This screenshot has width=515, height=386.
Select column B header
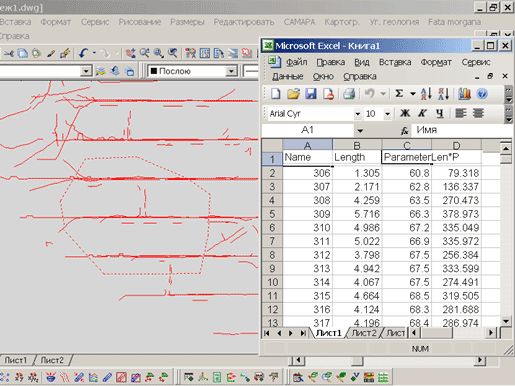pos(357,145)
